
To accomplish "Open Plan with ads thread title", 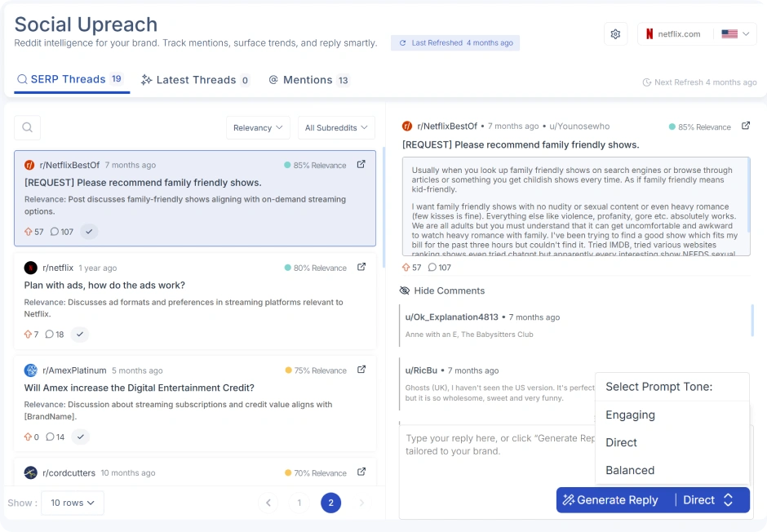I will [104, 285].
